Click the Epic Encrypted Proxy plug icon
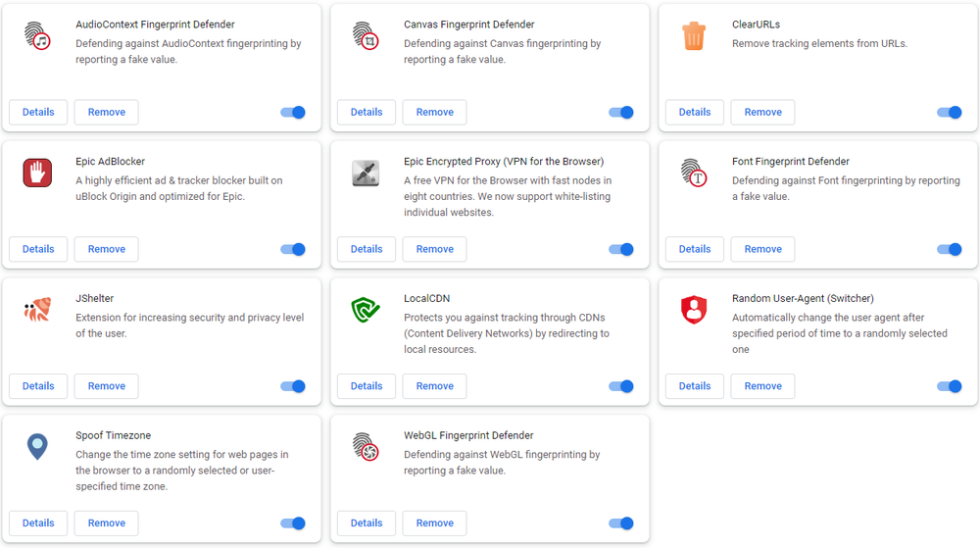Viewport: 980px width, 548px height. pyautogui.click(x=366, y=174)
